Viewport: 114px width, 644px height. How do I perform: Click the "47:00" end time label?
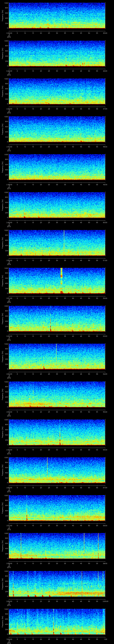point(105,109)
